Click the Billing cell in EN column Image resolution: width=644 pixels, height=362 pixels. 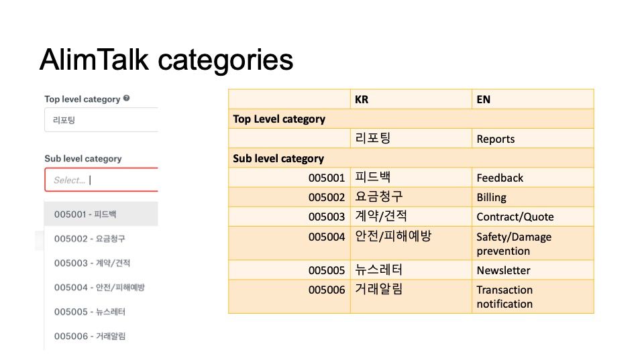[533, 197]
